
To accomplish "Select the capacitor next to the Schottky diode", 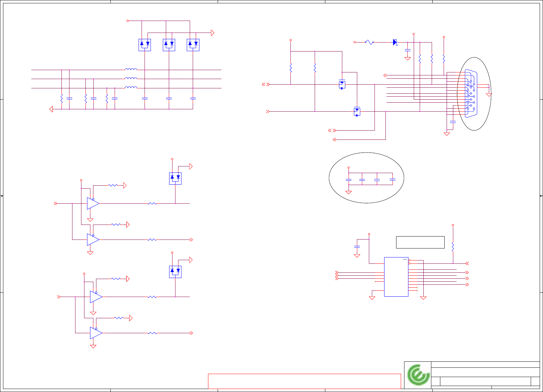I will click(x=408, y=49).
